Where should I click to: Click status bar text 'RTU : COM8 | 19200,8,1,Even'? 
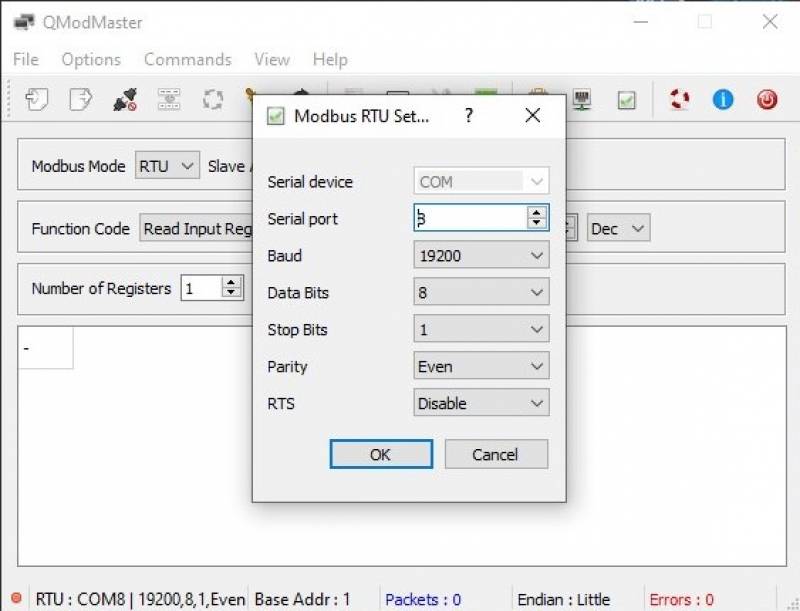coord(140,599)
